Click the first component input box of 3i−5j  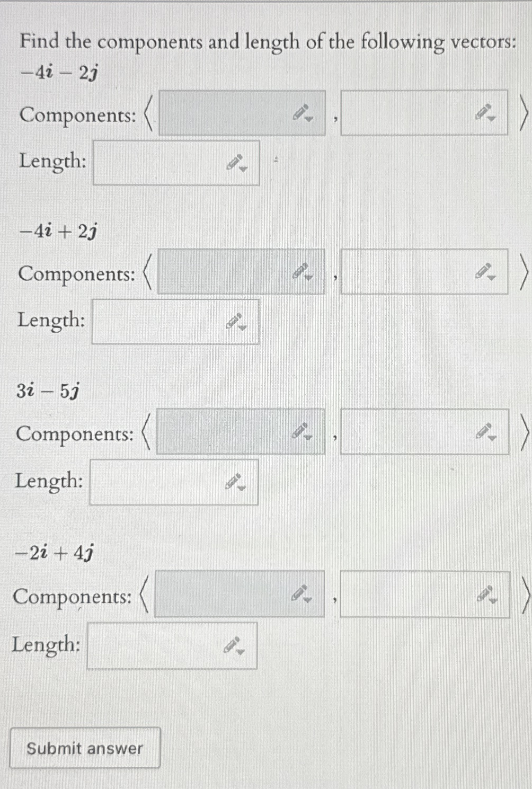(228, 432)
